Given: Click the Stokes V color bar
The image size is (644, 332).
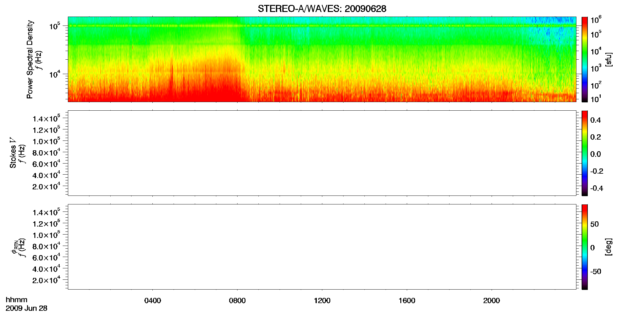Looking at the screenshot, I should [584, 153].
